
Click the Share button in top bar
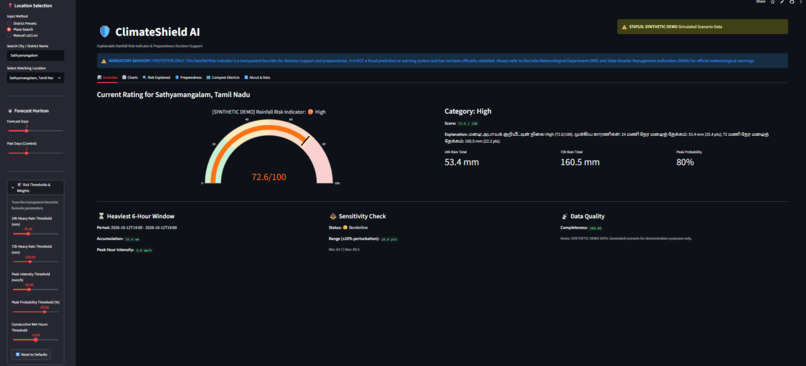coord(760,2)
